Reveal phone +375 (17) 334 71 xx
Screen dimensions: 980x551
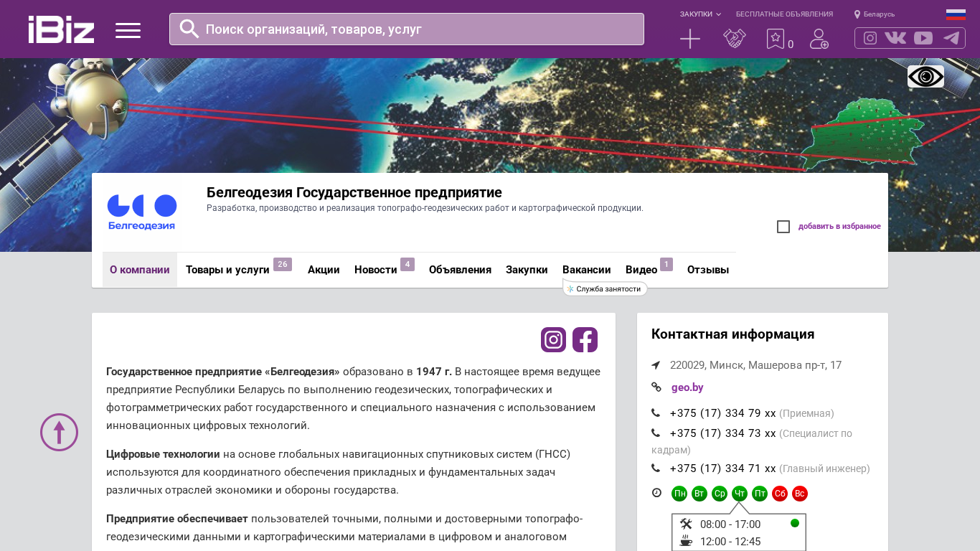click(722, 468)
